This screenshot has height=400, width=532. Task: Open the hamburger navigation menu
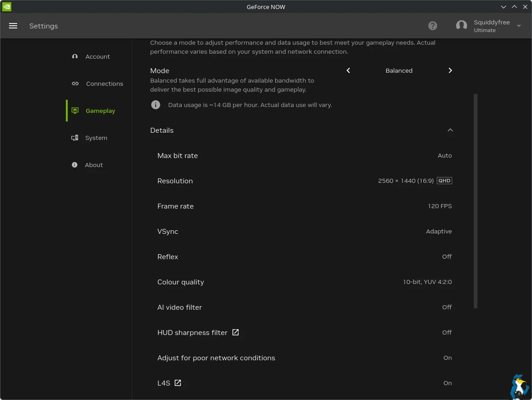coord(13,26)
